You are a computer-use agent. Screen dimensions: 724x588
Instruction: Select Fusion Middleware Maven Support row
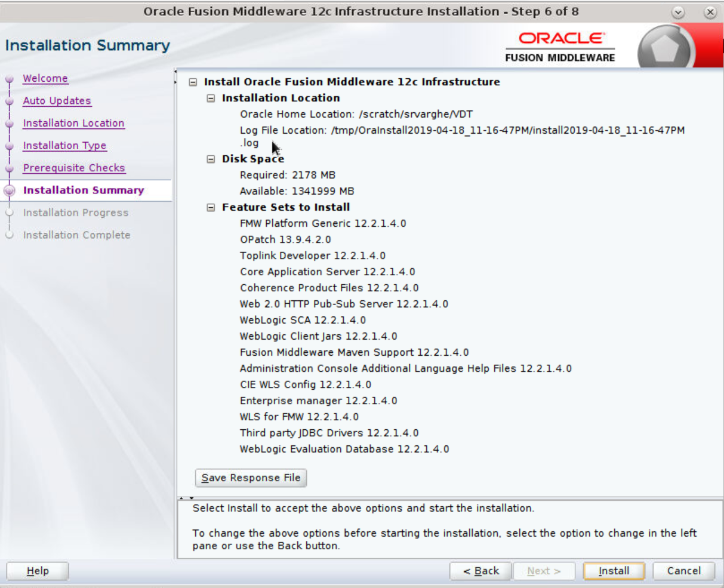click(355, 353)
